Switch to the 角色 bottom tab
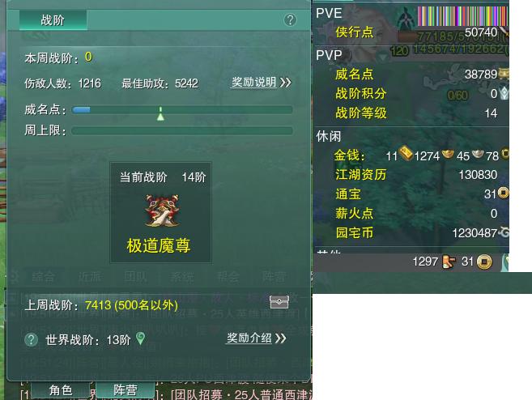Screen dimensions: 532x400 coord(61,390)
